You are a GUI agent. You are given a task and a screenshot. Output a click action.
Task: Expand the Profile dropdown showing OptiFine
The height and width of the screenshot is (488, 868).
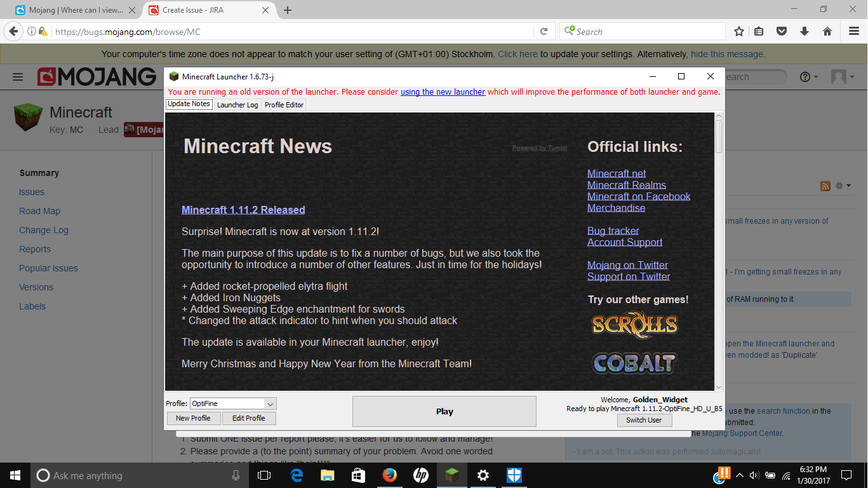(x=270, y=403)
